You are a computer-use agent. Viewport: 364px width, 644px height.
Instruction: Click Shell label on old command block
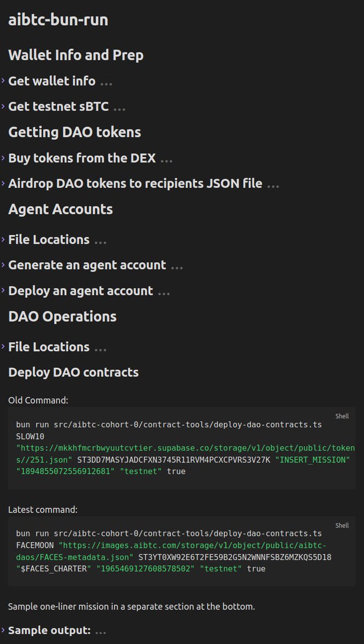click(342, 416)
